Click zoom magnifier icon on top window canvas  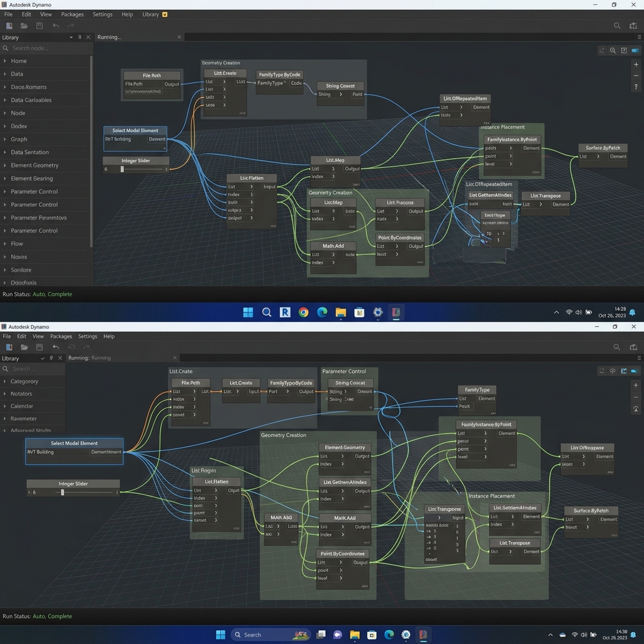click(x=613, y=50)
